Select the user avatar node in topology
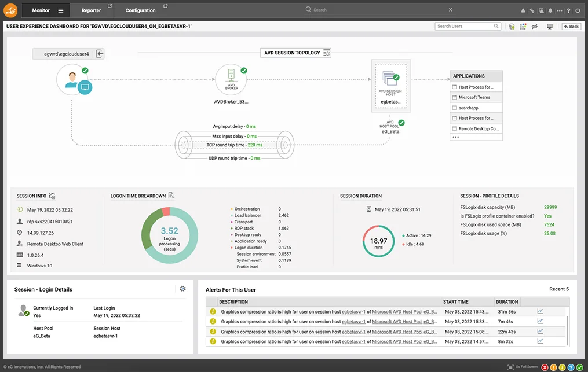 (x=72, y=80)
